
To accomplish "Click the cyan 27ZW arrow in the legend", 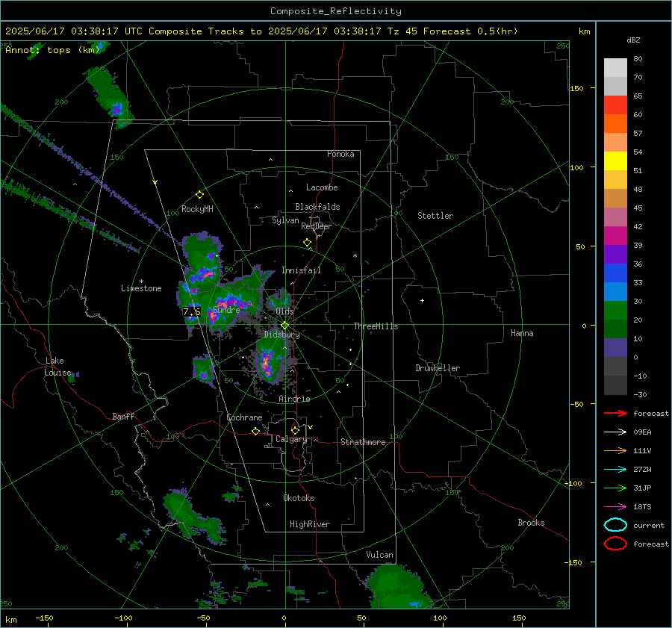I will pyautogui.click(x=615, y=470).
